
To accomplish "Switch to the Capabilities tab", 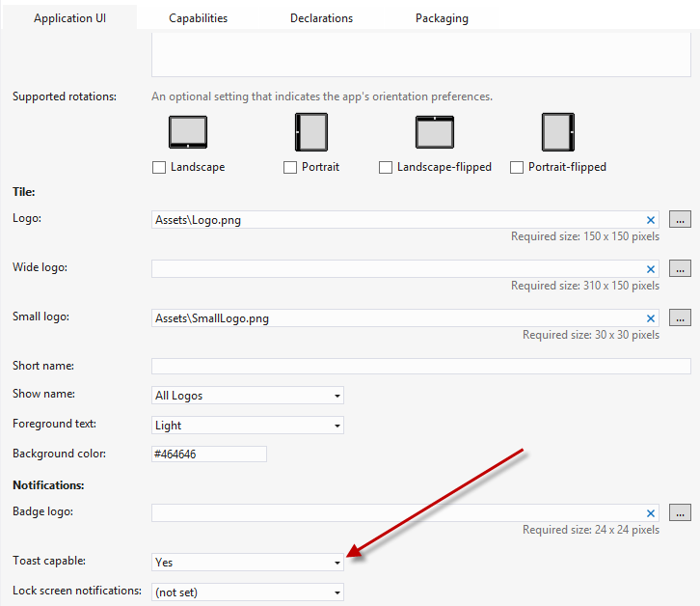I will click(198, 17).
